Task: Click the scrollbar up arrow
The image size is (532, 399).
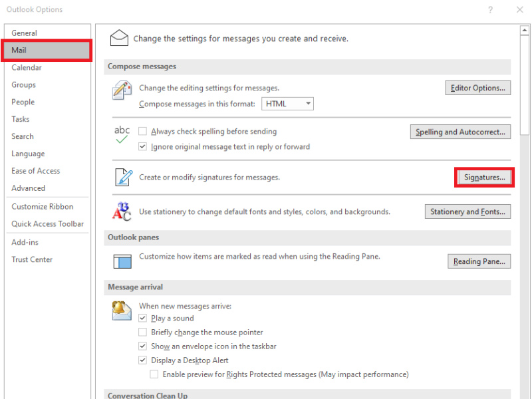Action: tap(525, 31)
